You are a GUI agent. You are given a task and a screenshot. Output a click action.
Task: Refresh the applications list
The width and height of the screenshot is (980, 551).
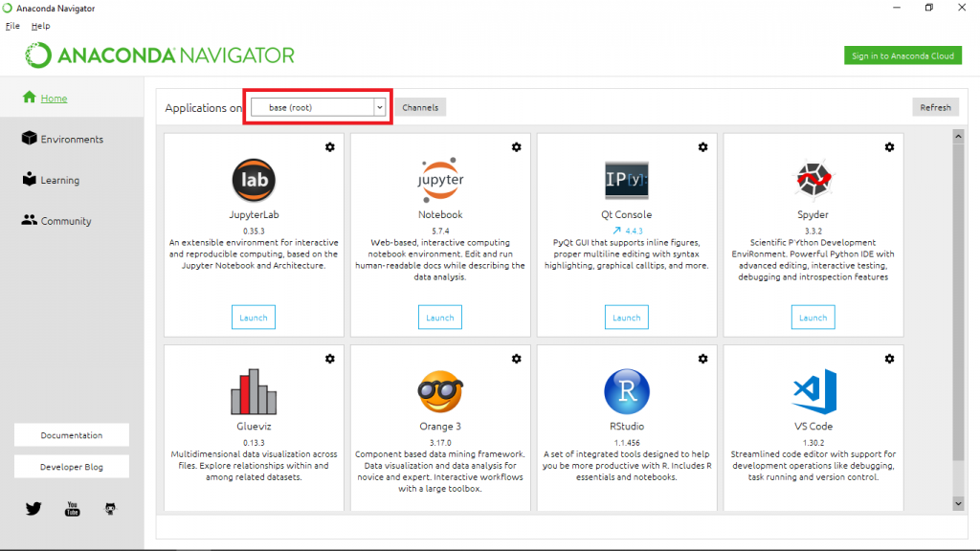[x=935, y=107]
